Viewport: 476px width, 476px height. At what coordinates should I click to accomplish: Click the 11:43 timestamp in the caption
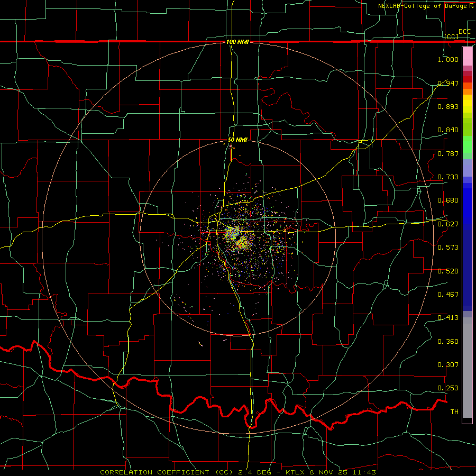tap(364, 472)
